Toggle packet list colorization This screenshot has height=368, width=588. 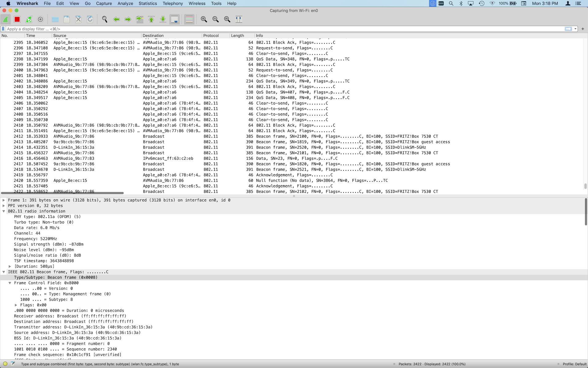[x=189, y=19]
